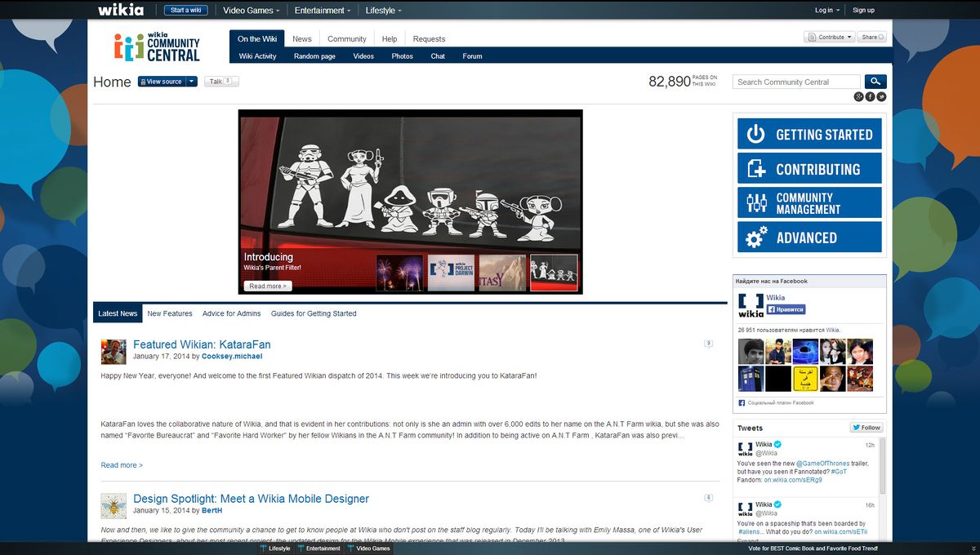Open Wiki Activity in the subnav
The width and height of the screenshot is (980, 555).
click(x=257, y=56)
